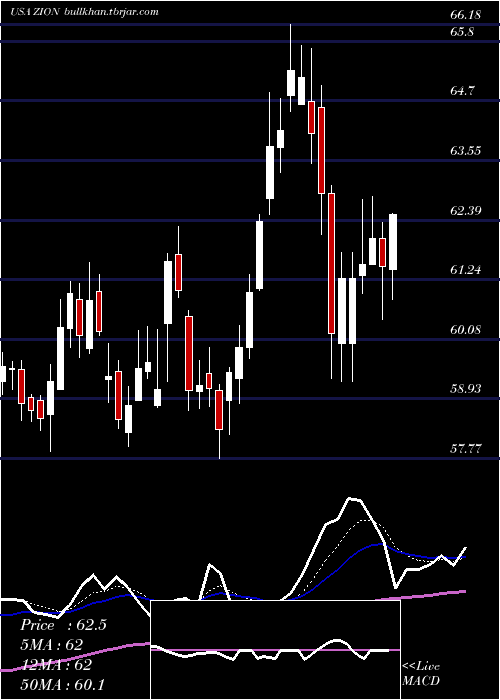Click the highest white candlestick near 65.8
The image size is (500, 700).
[291, 83]
